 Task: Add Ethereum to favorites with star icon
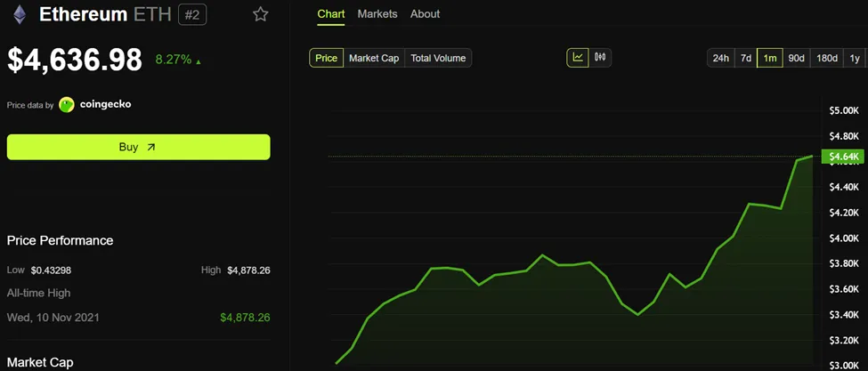(x=260, y=14)
